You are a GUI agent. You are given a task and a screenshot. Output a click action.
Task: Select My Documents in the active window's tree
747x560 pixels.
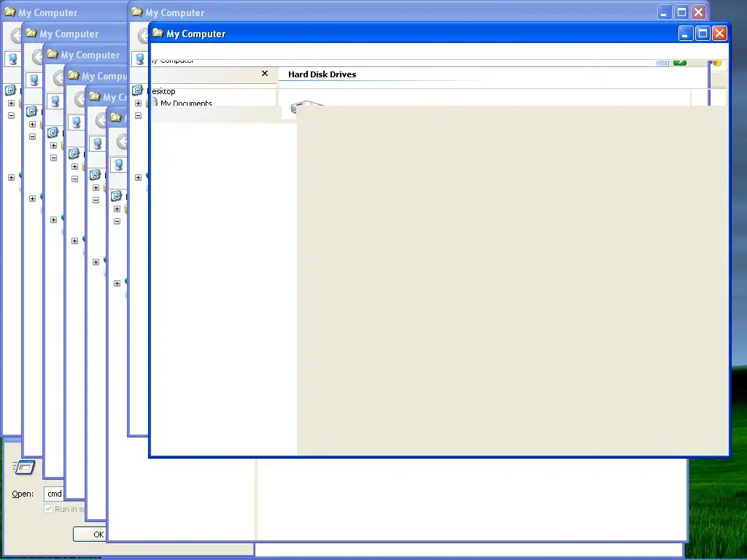[186, 103]
